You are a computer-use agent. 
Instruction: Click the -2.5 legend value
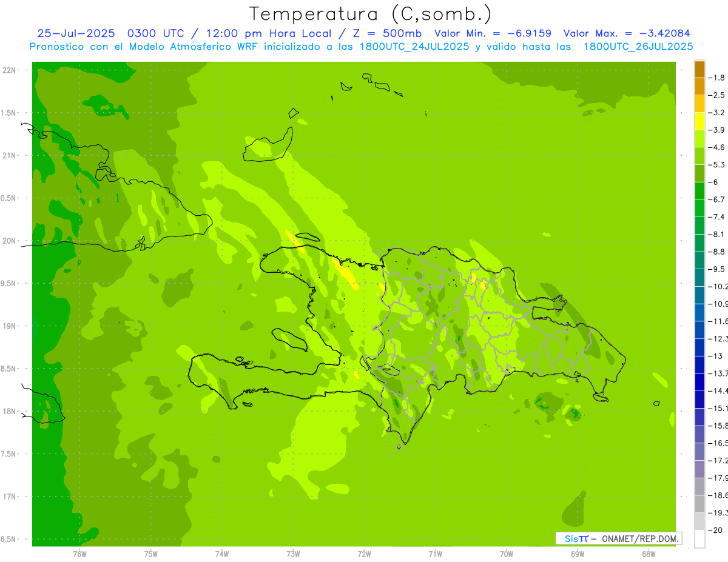point(716,95)
